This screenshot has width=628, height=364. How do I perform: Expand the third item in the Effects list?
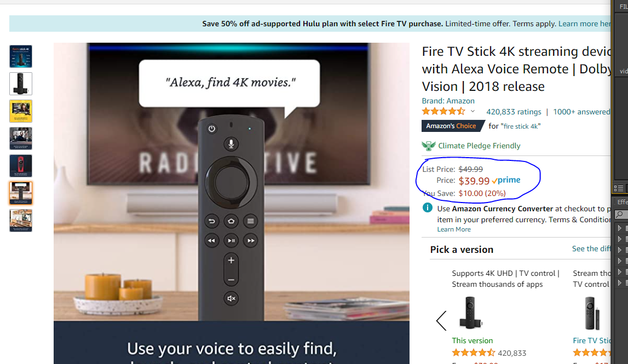[x=620, y=250]
